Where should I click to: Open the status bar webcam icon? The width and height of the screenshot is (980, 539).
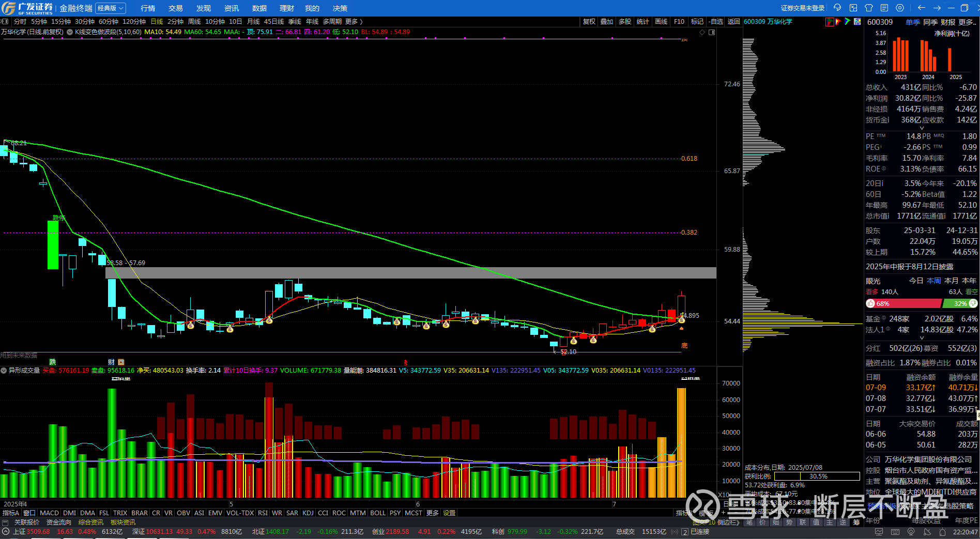[x=911, y=532]
